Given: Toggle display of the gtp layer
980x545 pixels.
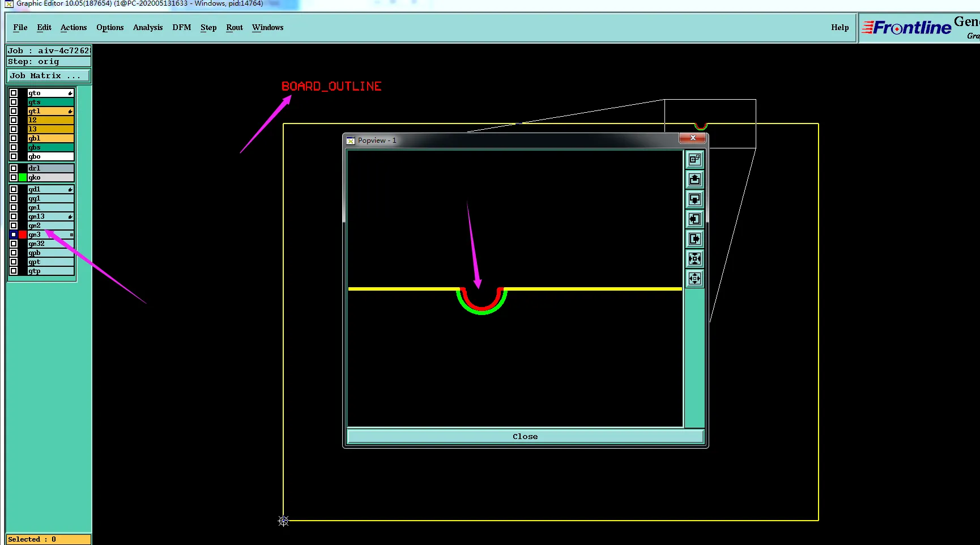Looking at the screenshot, I should (x=14, y=271).
